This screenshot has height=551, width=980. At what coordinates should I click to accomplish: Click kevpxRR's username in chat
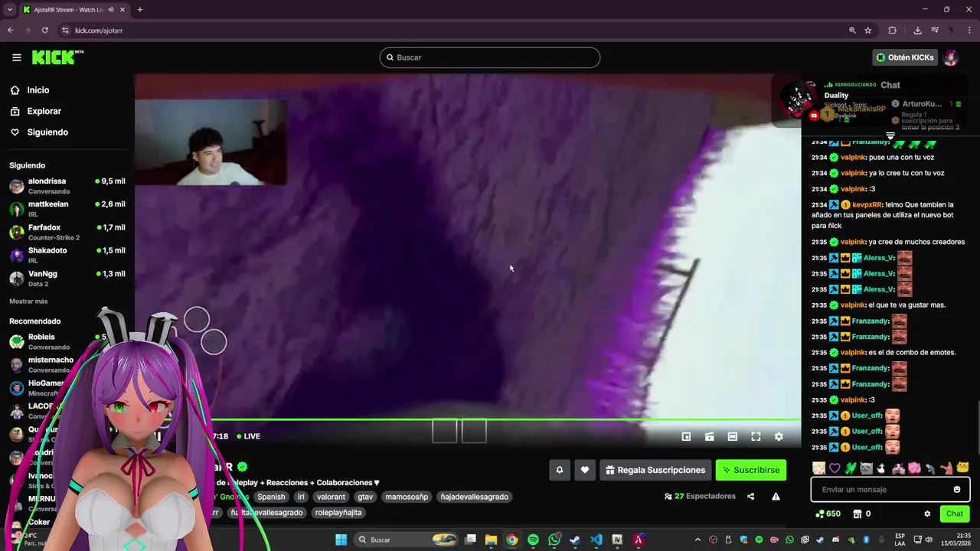click(866, 204)
